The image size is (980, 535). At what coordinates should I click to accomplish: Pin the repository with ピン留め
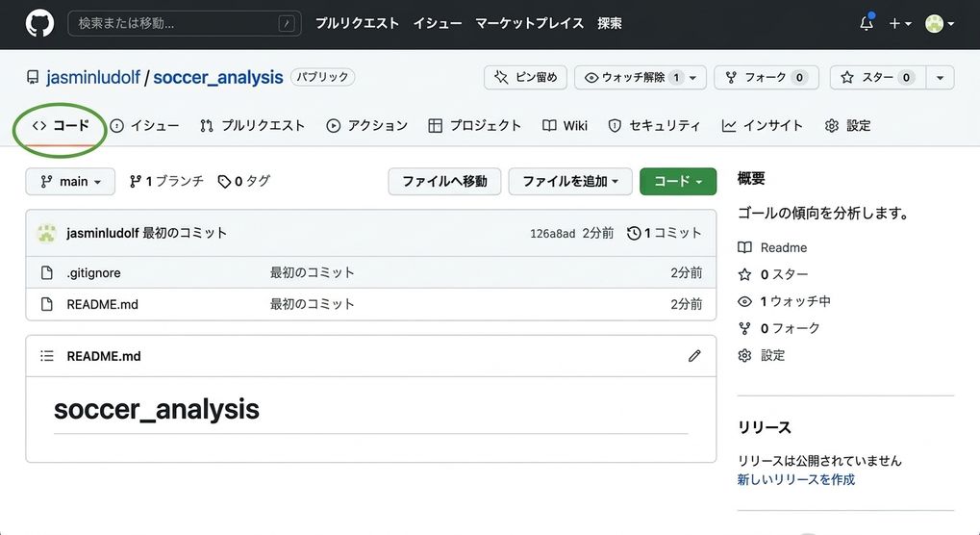(525, 78)
